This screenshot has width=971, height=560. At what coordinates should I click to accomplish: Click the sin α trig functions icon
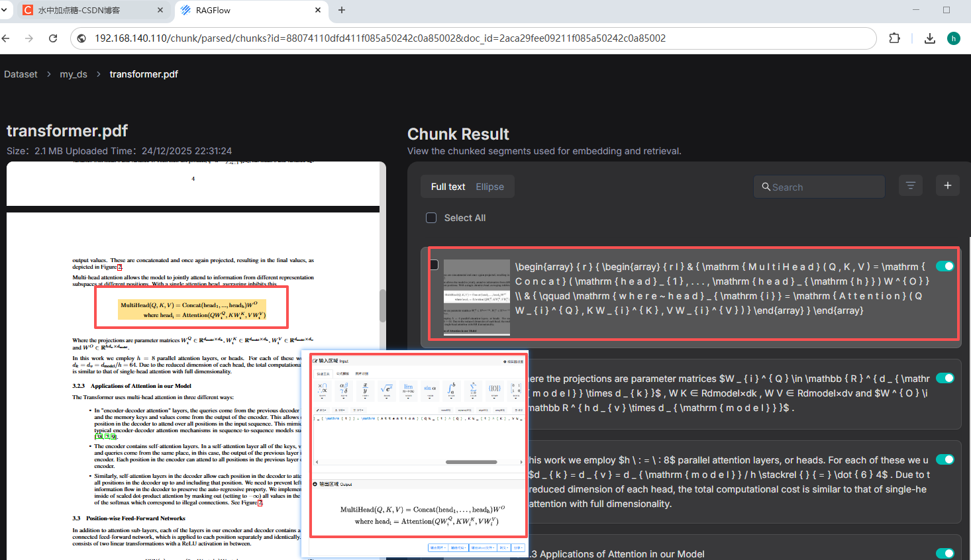(x=430, y=391)
